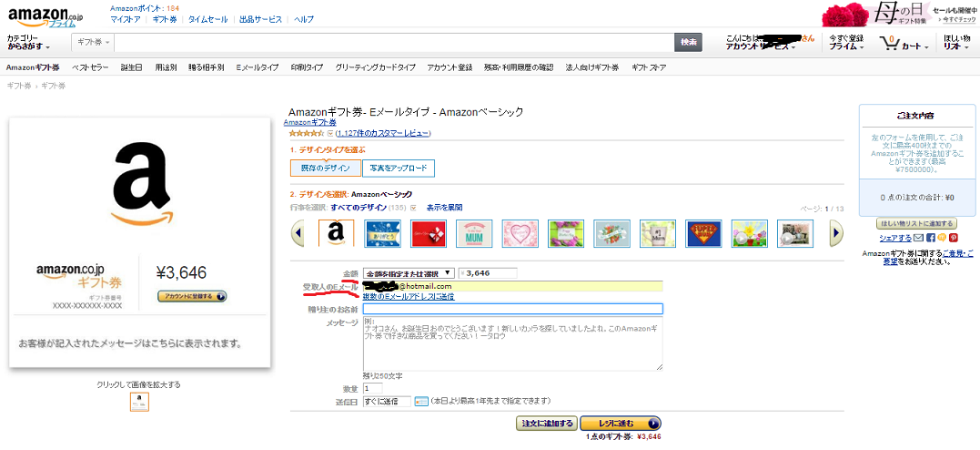The height and width of the screenshot is (450, 980).
Task: Select the 写真をアップロード tab
Action: point(399,169)
